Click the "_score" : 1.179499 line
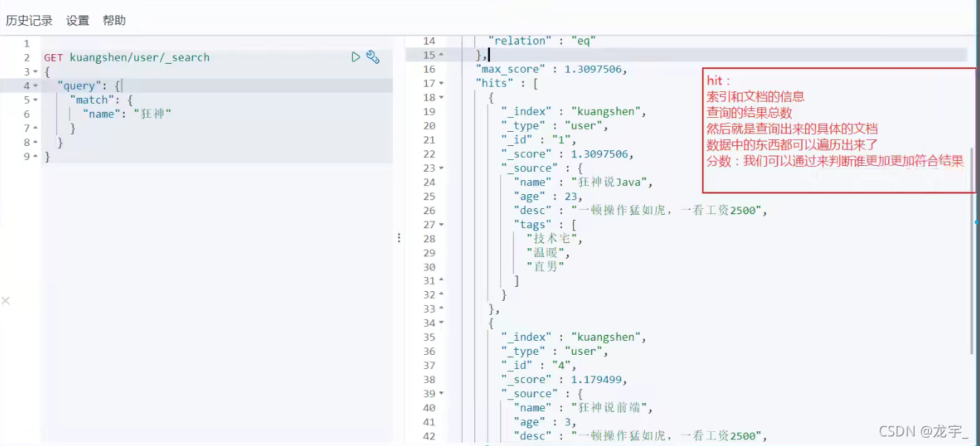The height and width of the screenshot is (446, 980). click(564, 379)
